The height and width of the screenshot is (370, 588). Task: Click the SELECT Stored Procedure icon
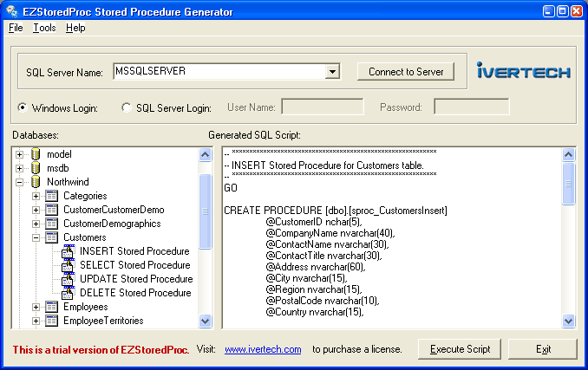(69, 265)
